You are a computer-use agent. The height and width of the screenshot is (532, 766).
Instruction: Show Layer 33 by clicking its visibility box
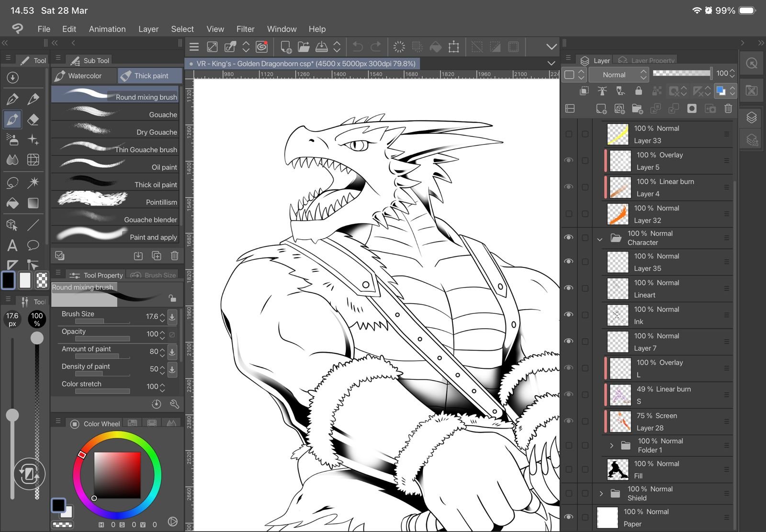(569, 134)
